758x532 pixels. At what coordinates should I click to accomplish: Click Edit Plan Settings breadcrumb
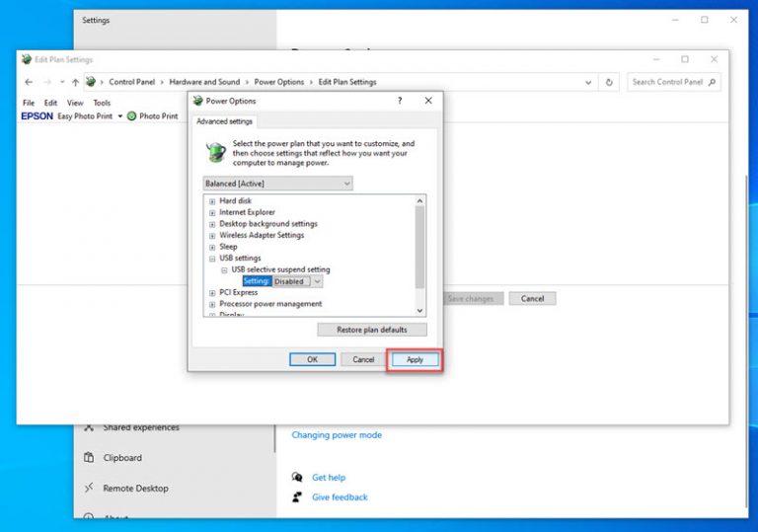coord(347,82)
